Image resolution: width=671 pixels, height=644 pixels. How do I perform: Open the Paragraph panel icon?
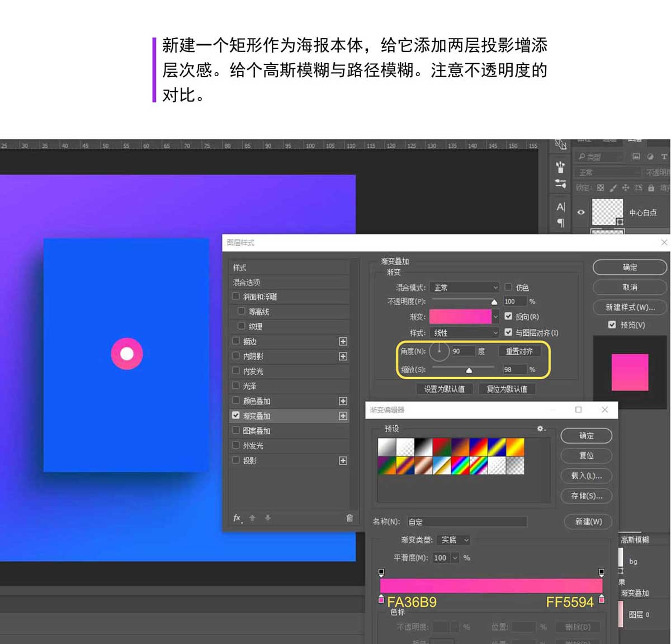click(560, 223)
